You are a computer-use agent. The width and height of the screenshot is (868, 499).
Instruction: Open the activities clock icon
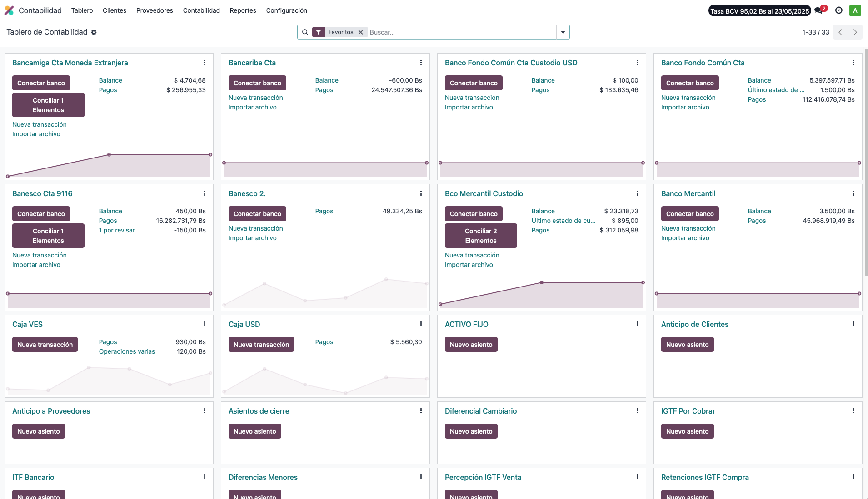pos(839,10)
